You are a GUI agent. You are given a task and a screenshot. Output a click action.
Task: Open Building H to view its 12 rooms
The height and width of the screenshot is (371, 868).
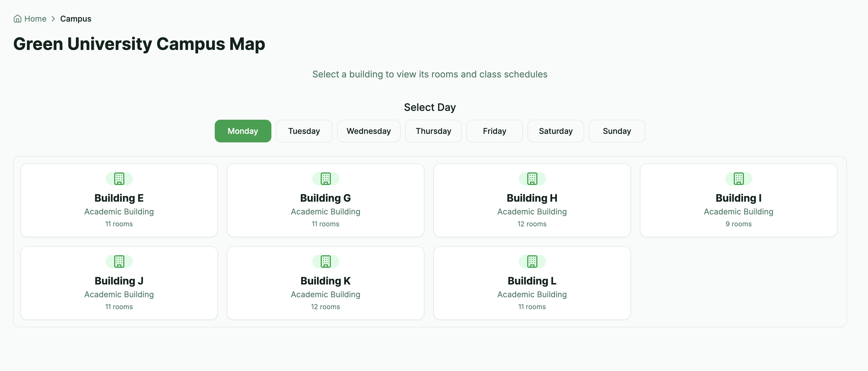[532, 200]
